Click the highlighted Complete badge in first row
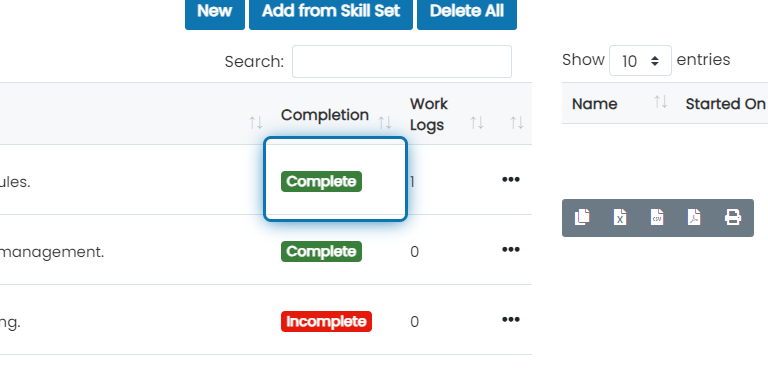The width and height of the screenshot is (768, 377). 321,182
